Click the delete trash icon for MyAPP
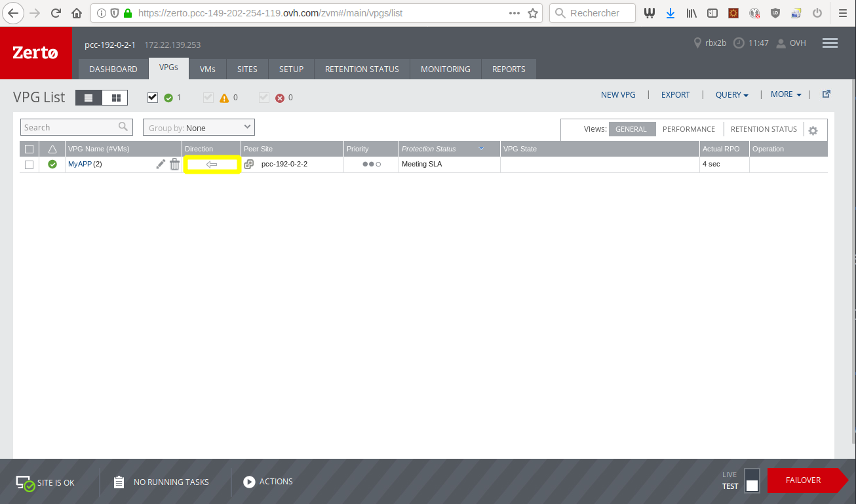Screen dimensions: 856x504 coord(174,164)
